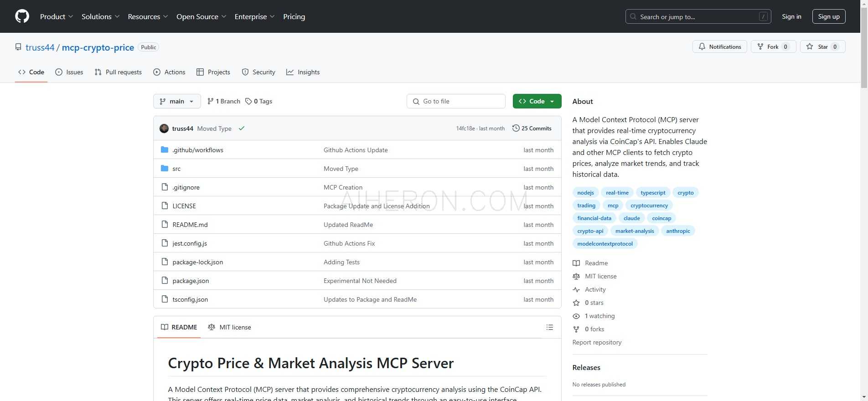
Task: Click the modelcontextprotocol topic tag
Action: point(605,244)
